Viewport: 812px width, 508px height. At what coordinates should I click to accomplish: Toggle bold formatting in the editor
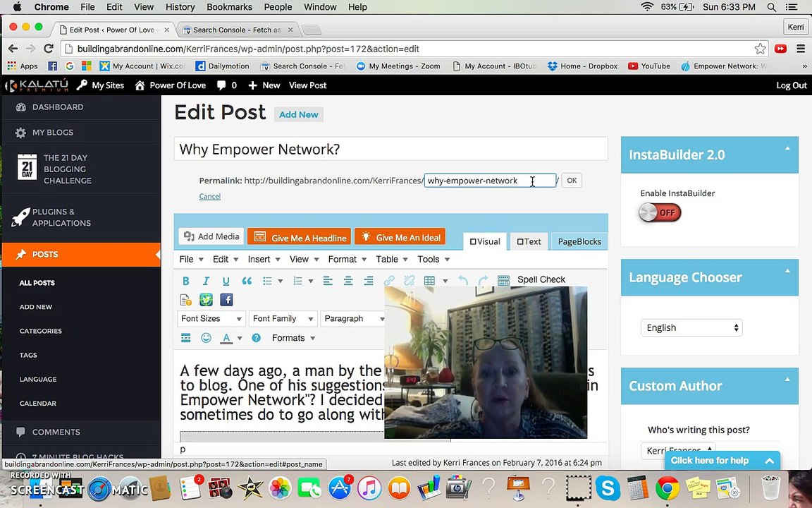[x=185, y=281]
